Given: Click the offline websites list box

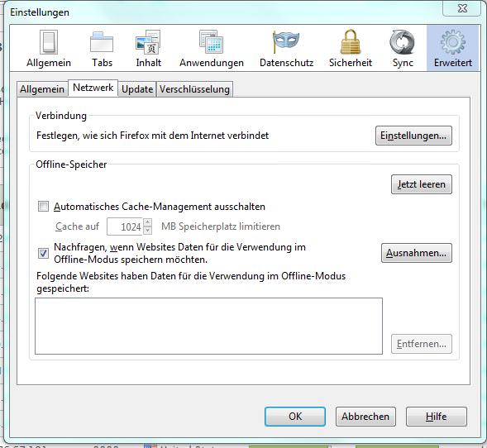Looking at the screenshot, I should pyautogui.click(x=208, y=326).
